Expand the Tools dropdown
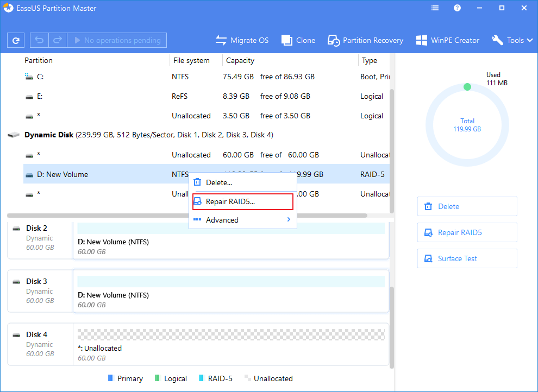Viewport: 538px width, 392px height. [x=512, y=40]
